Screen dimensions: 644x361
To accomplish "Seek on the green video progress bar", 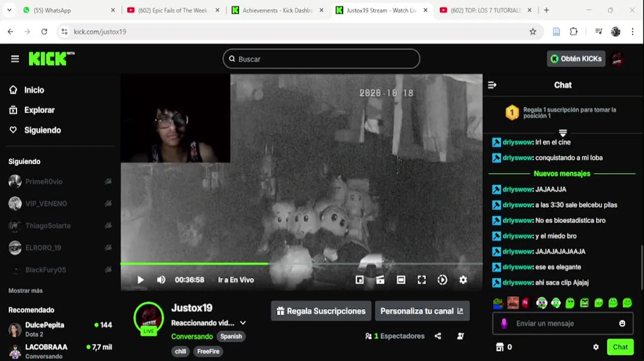I will 301,263.
